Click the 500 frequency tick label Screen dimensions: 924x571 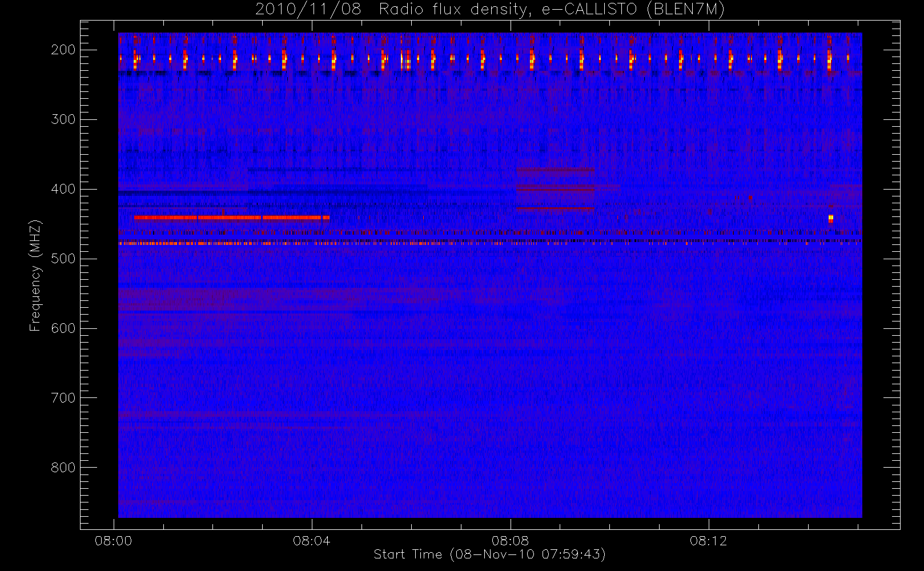click(x=63, y=259)
